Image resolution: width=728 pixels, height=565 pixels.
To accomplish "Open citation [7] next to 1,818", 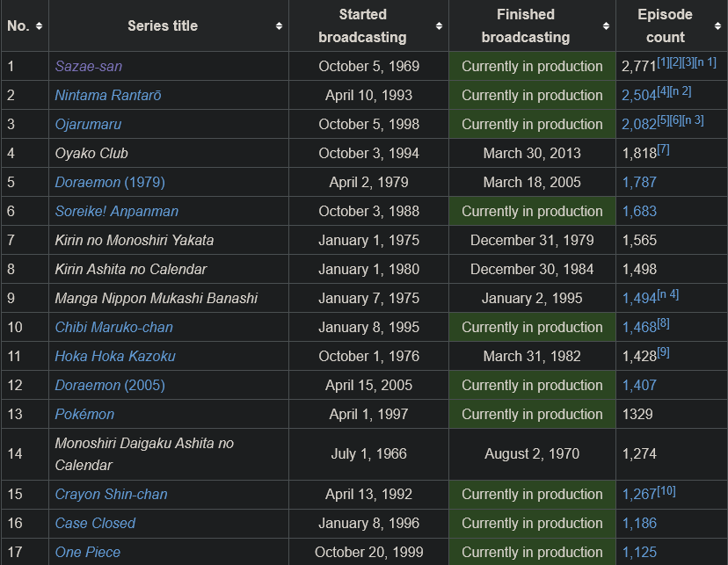I will pos(664,149).
